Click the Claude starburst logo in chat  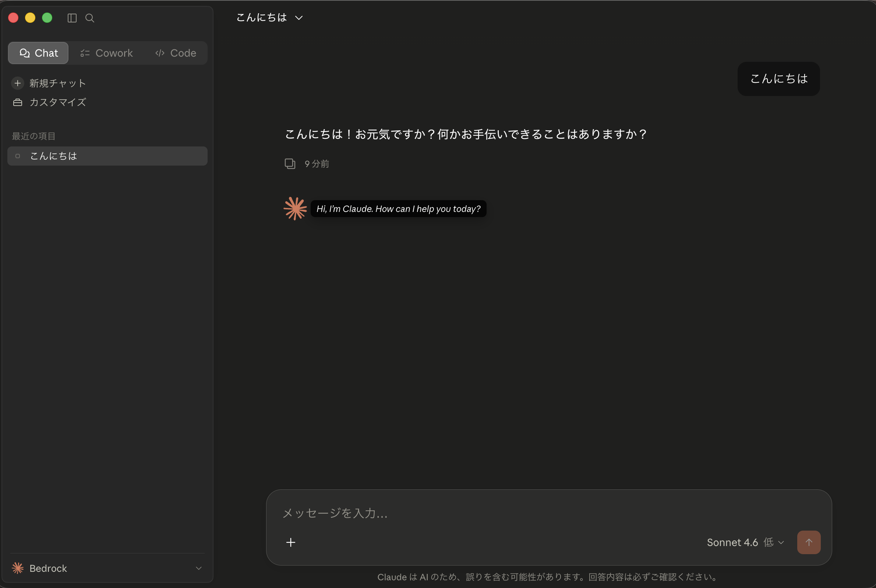coord(295,209)
